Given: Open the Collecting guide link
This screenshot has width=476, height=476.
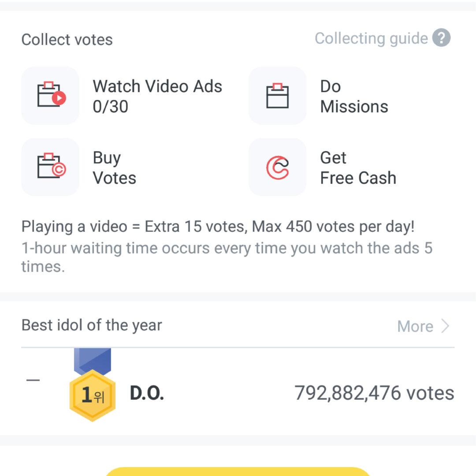Looking at the screenshot, I should (371, 38).
